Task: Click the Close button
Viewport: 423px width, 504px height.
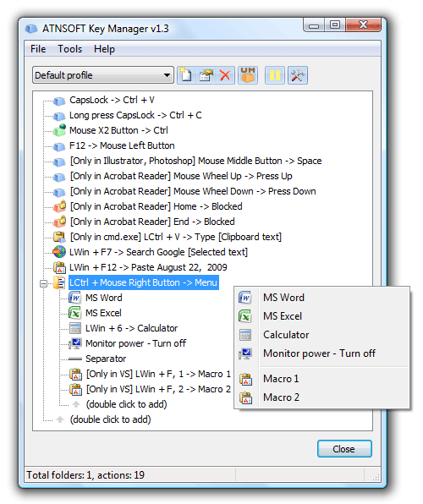Action: tap(344, 449)
